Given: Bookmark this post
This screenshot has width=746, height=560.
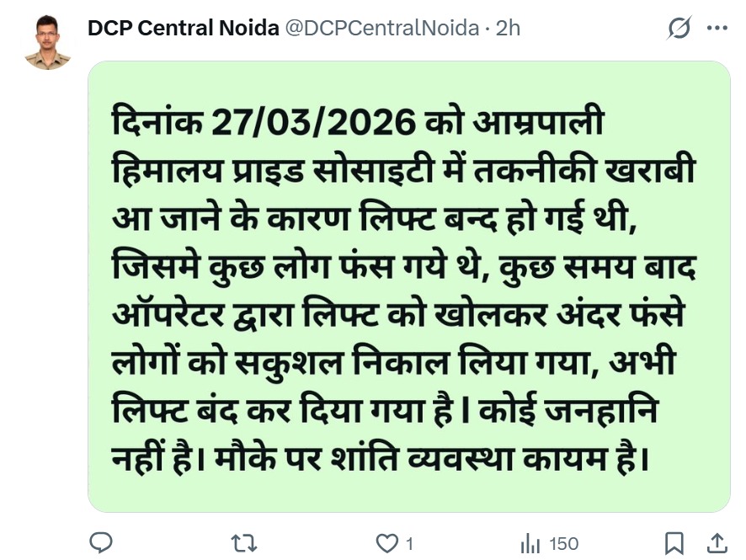Looking at the screenshot, I should point(674,542).
